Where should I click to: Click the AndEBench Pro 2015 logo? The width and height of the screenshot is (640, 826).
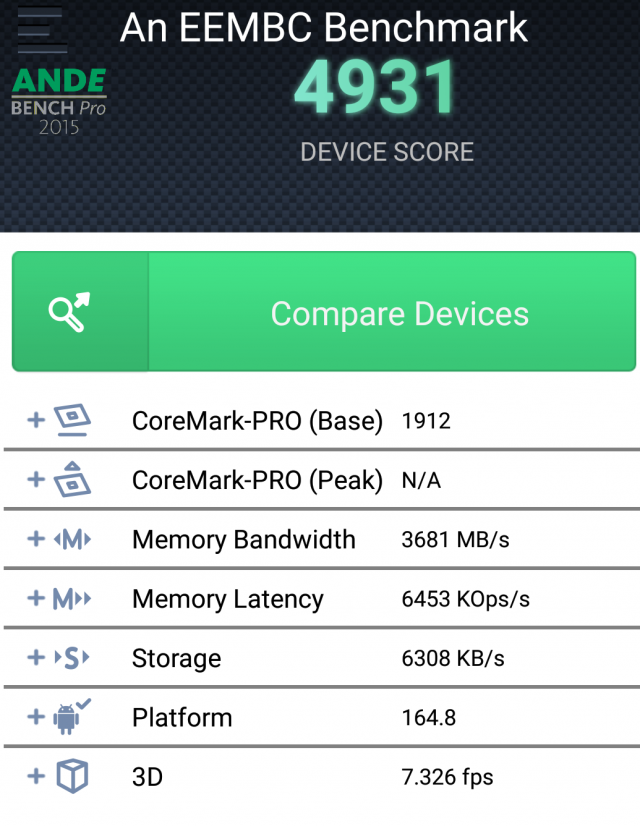pos(59,102)
